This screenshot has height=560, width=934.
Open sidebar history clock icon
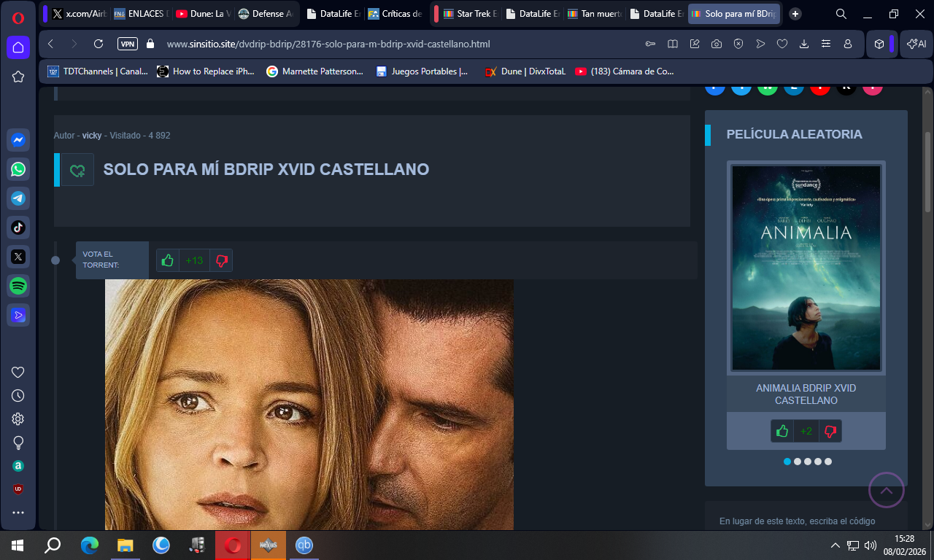(18, 395)
